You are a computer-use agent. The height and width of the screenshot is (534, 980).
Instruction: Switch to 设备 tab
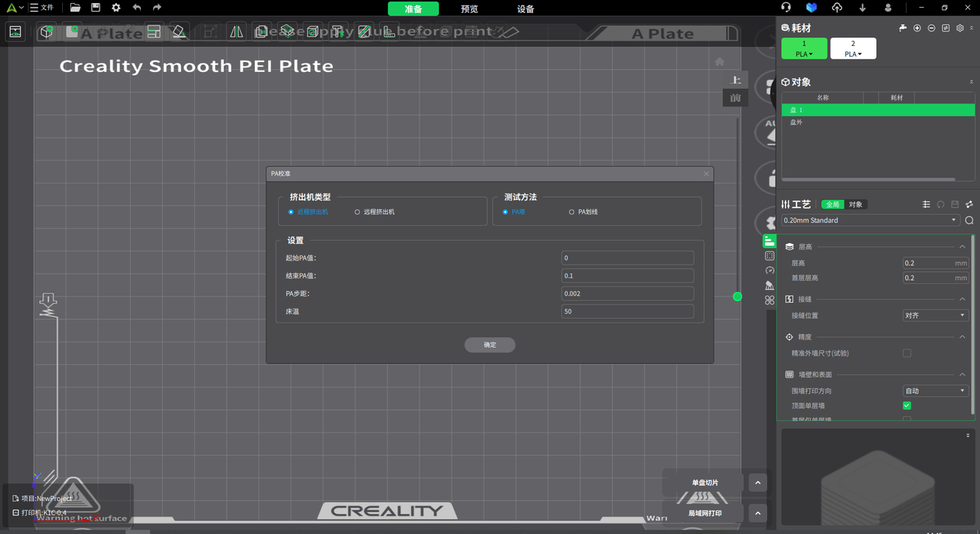click(x=525, y=9)
